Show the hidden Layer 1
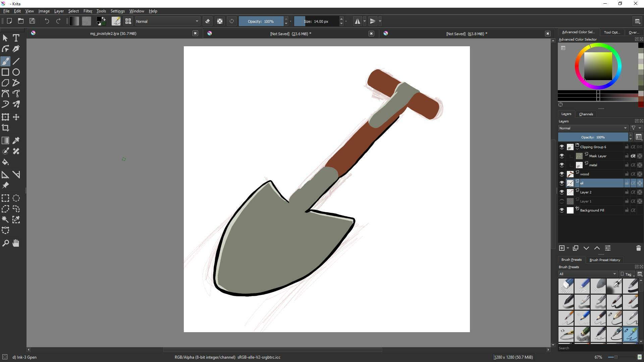 tap(562, 201)
